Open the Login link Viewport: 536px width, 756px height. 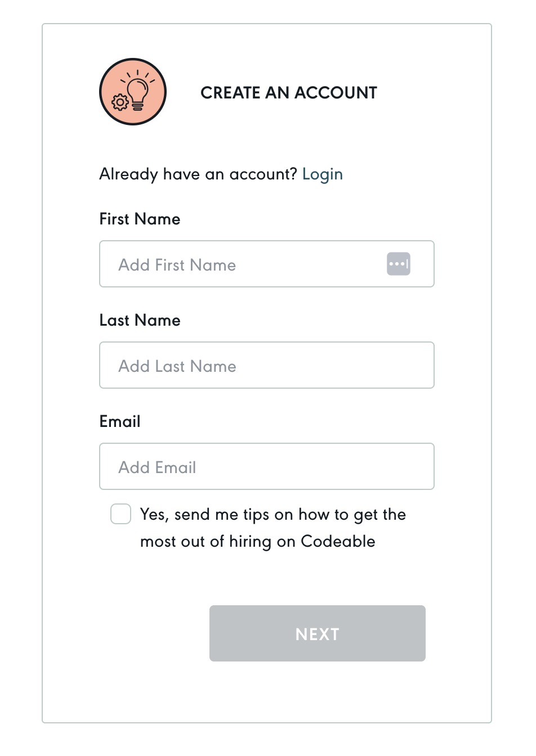coord(322,174)
